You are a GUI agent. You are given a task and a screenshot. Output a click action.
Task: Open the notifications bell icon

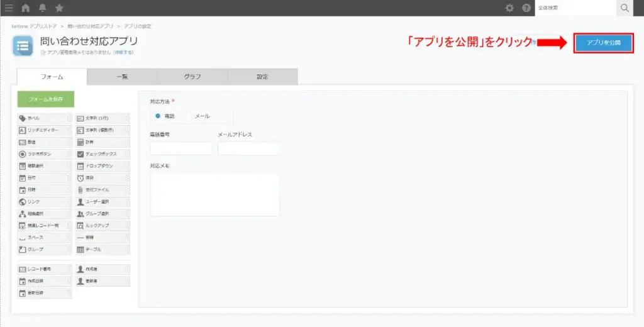point(42,8)
